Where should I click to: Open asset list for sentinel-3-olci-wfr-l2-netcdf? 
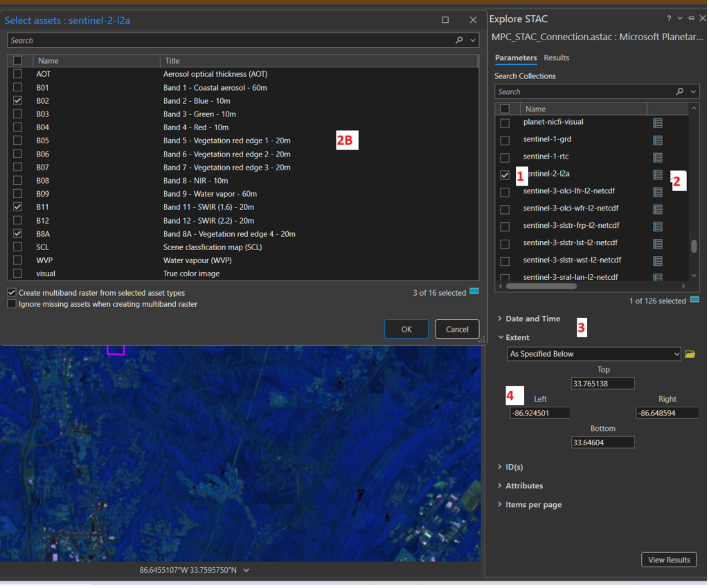658,209
